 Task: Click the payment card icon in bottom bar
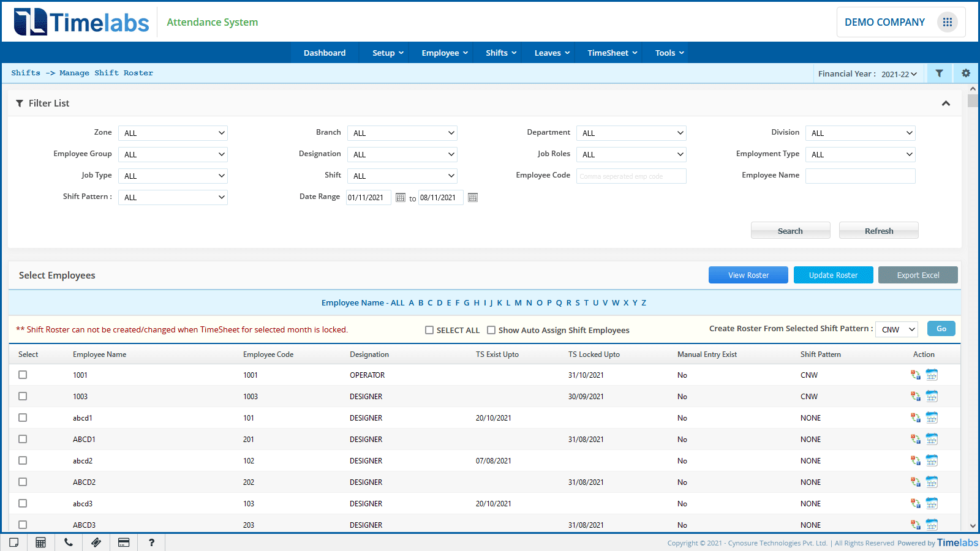tap(124, 542)
